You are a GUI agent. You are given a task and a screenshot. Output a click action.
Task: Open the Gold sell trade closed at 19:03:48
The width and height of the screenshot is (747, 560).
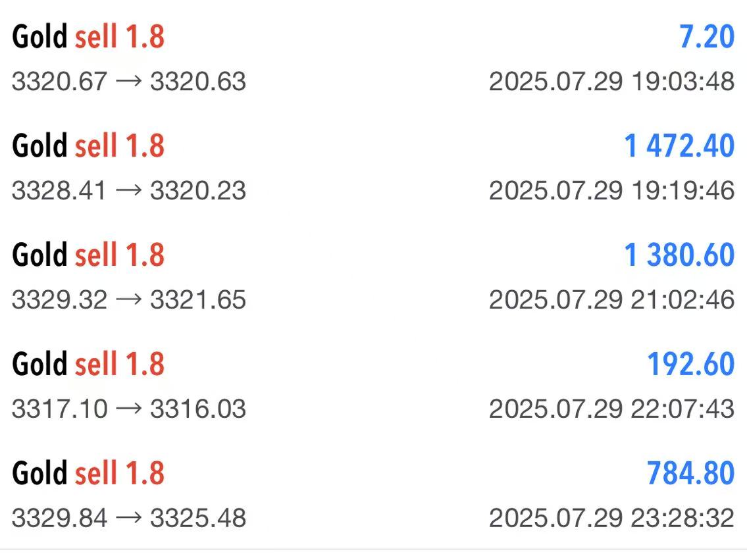tap(374, 58)
